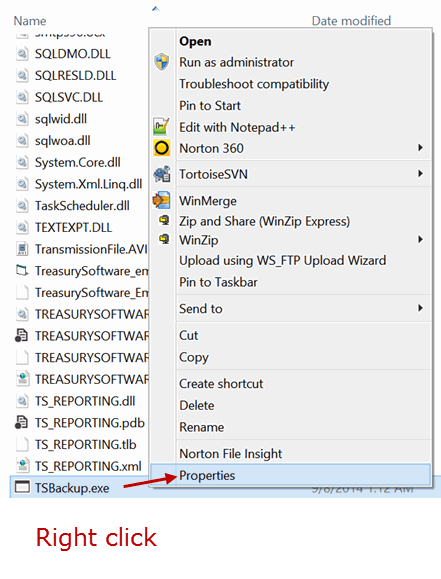441x579 pixels.
Task: Click the Norton 360 yellow circle icon
Action: pyautogui.click(x=162, y=148)
